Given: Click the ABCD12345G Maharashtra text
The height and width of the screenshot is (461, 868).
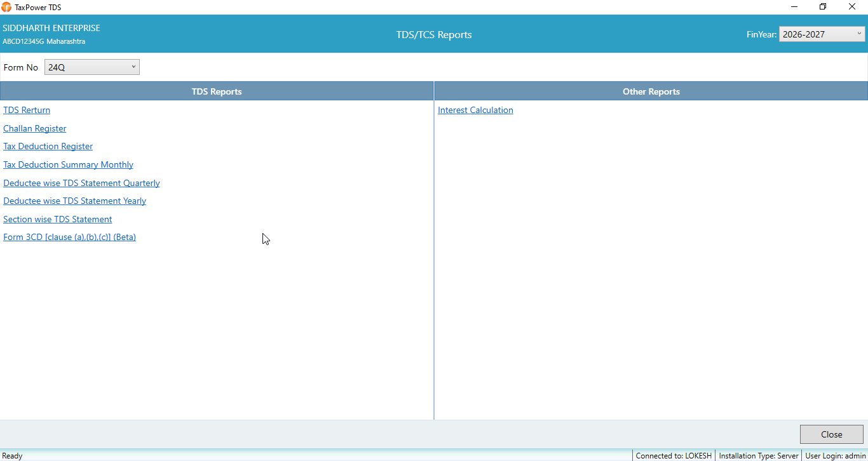Looking at the screenshot, I should coord(44,41).
